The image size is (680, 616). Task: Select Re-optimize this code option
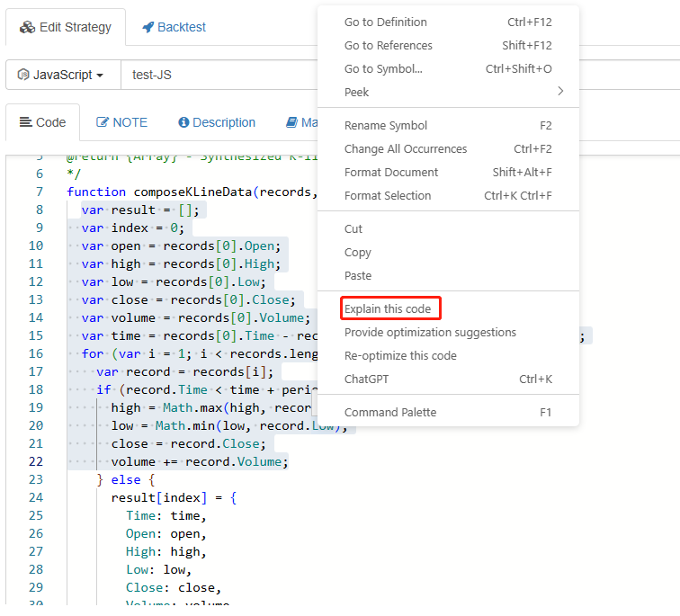pyautogui.click(x=400, y=356)
